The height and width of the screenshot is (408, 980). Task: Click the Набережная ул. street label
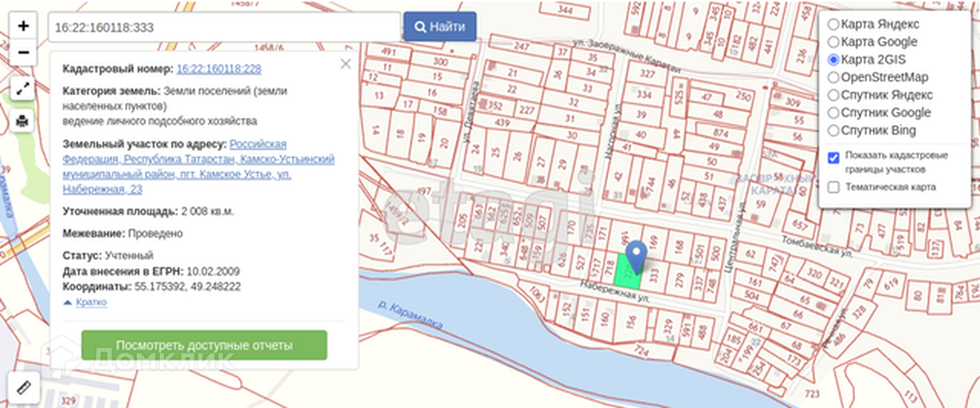pos(614,292)
